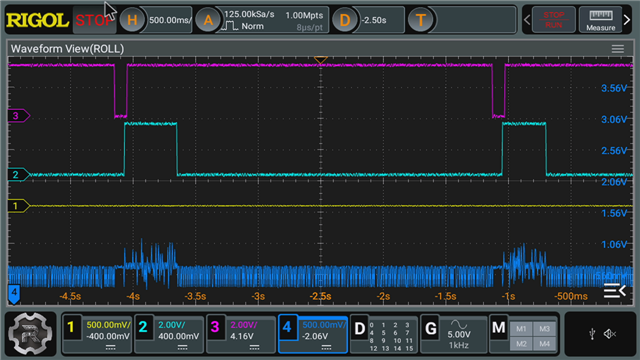
Task: Open the Math M1-M4 panel
Action: [x=524, y=334]
